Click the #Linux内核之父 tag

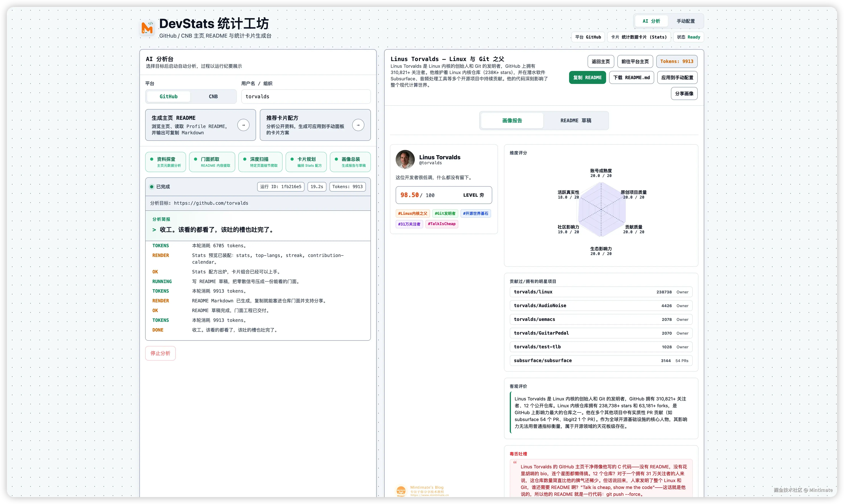click(413, 213)
